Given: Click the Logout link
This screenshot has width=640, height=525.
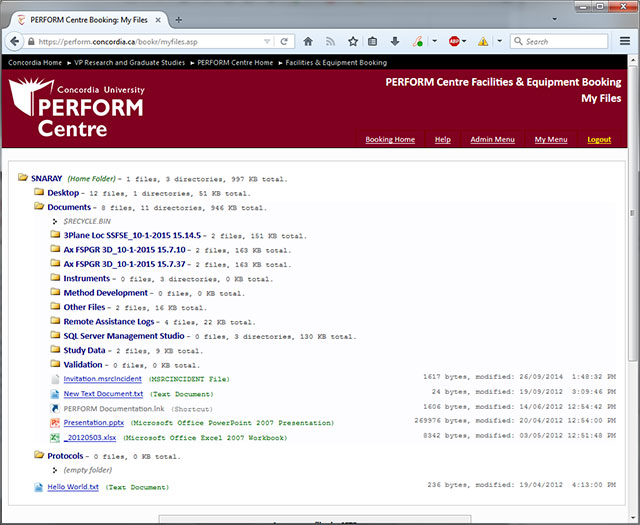Looking at the screenshot, I should point(599,140).
